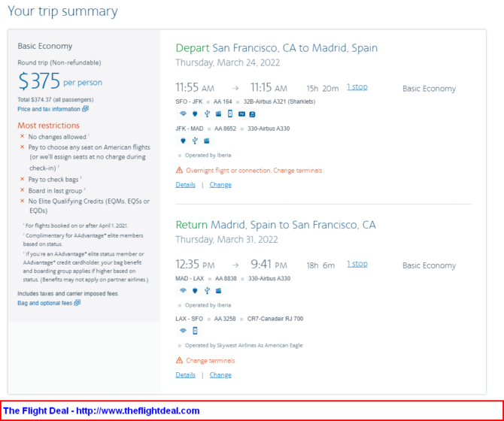This screenshot has width=504, height=421.
Task: Click the AA 8652 flight number
Action: (x=226, y=129)
